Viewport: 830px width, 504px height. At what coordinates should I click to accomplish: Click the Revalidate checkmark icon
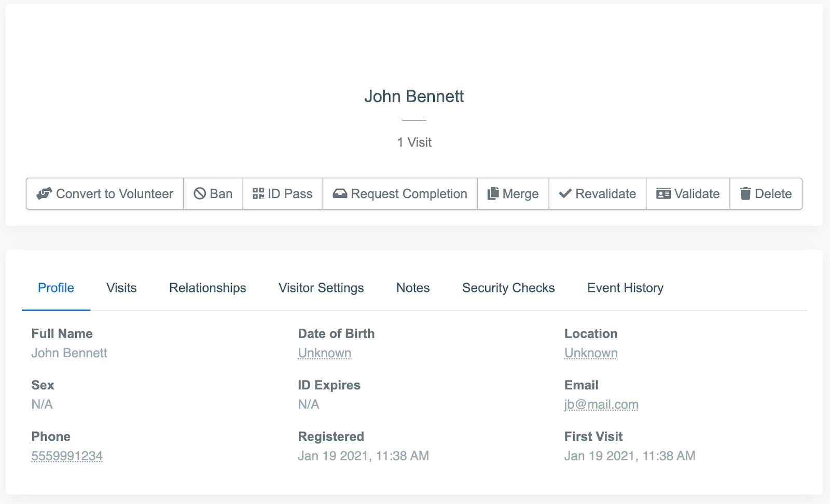tap(565, 194)
